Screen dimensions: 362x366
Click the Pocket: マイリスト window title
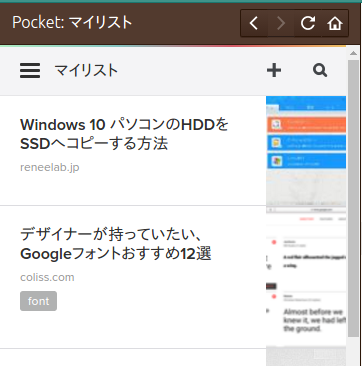[72, 23]
